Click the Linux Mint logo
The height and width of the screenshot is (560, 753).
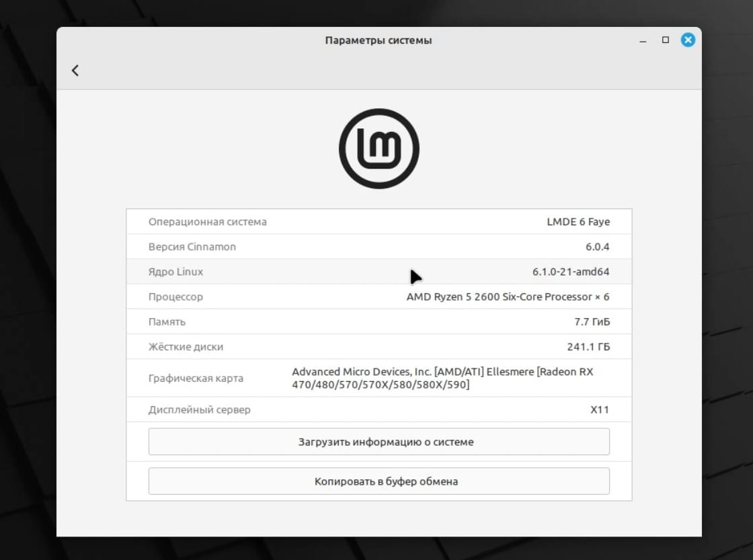tap(379, 149)
